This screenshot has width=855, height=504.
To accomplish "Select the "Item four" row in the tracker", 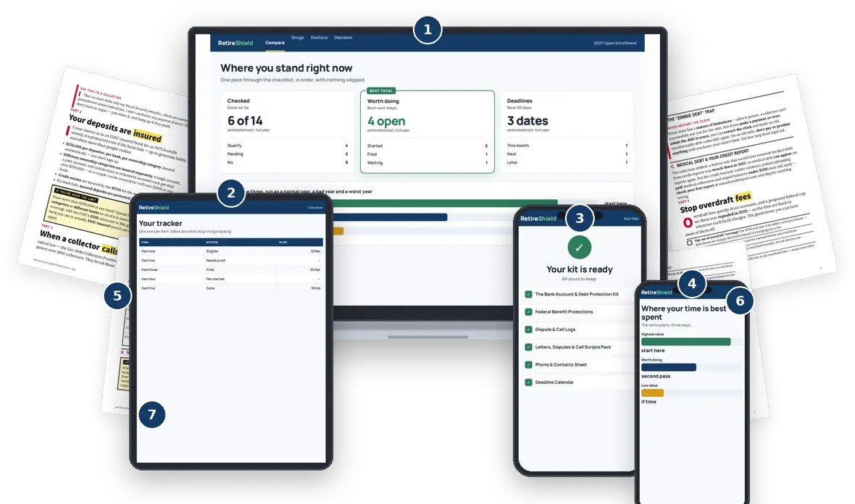I will [230, 279].
